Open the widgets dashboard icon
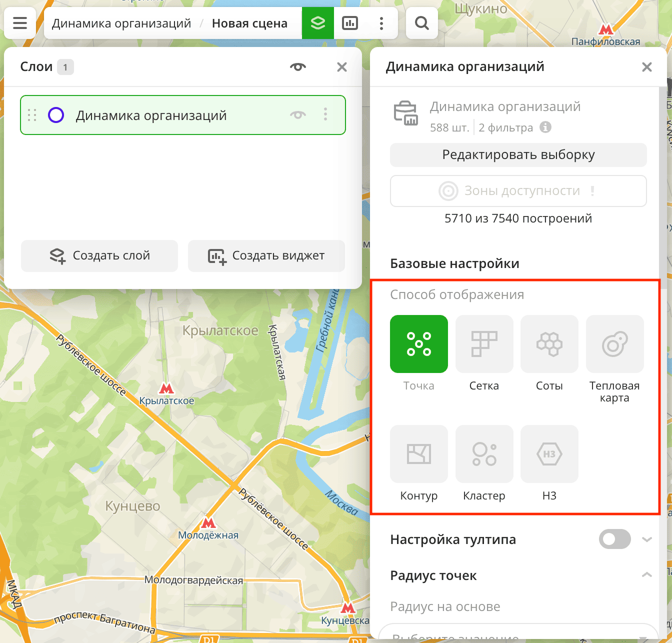The width and height of the screenshot is (672, 643). (x=349, y=23)
